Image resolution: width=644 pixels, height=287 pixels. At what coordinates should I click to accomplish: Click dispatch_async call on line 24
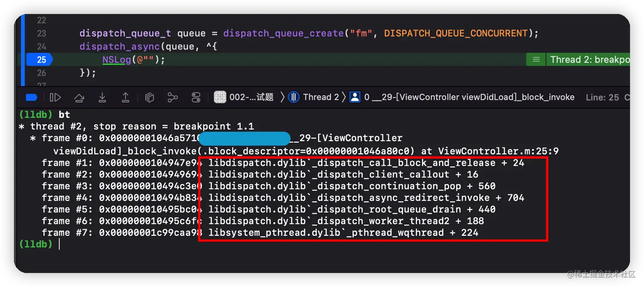(120, 46)
